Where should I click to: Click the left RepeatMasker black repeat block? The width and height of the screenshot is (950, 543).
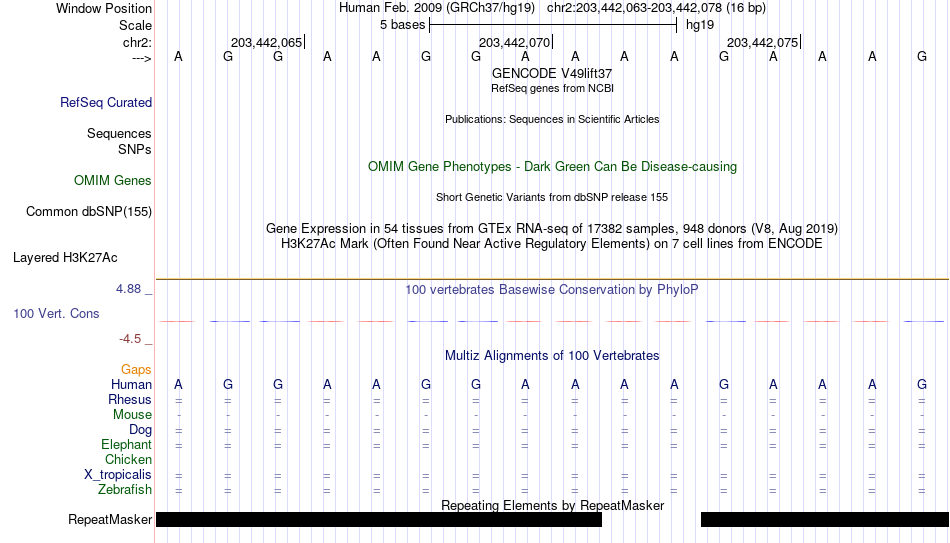tap(379, 519)
